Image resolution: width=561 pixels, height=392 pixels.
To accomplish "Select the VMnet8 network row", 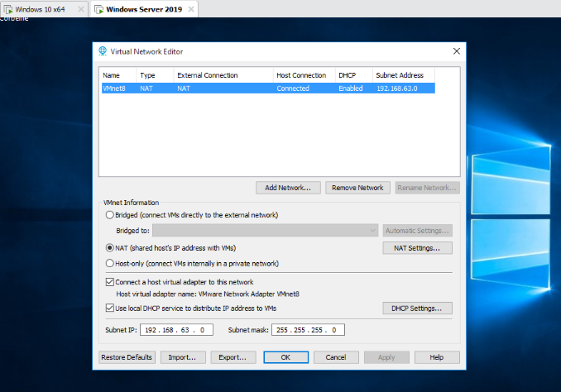I will click(266, 88).
